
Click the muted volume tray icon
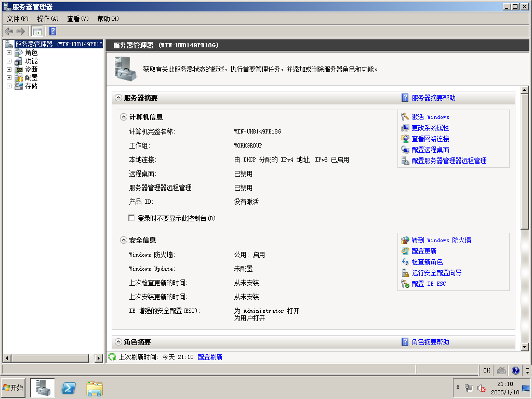click(481, 388)
